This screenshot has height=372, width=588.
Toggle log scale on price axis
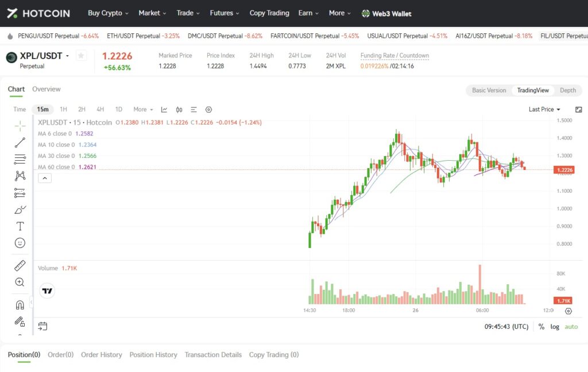pyautogui.click(x=555, y=327)
